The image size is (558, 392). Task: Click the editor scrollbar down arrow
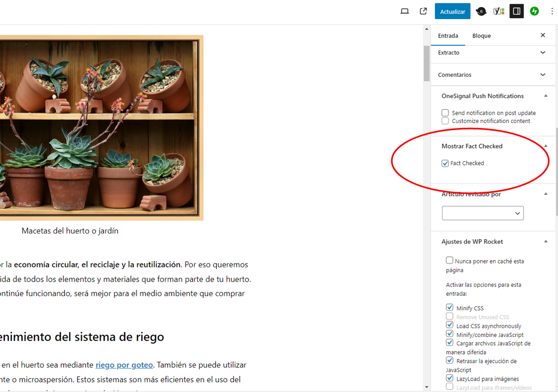click(x=427, y=387)
